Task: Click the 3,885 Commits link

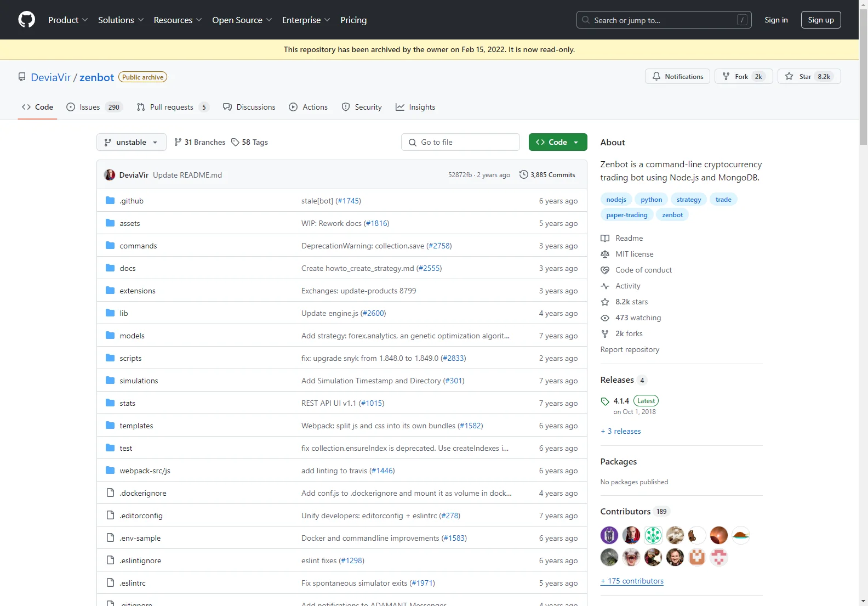Action: [x=547, y=174]
